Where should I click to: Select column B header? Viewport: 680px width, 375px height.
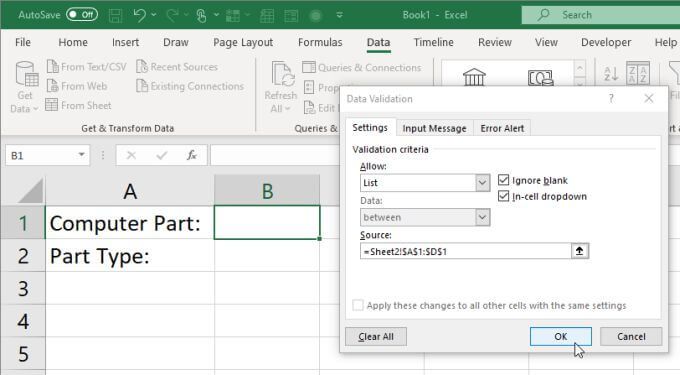click(x=267, y=191)
